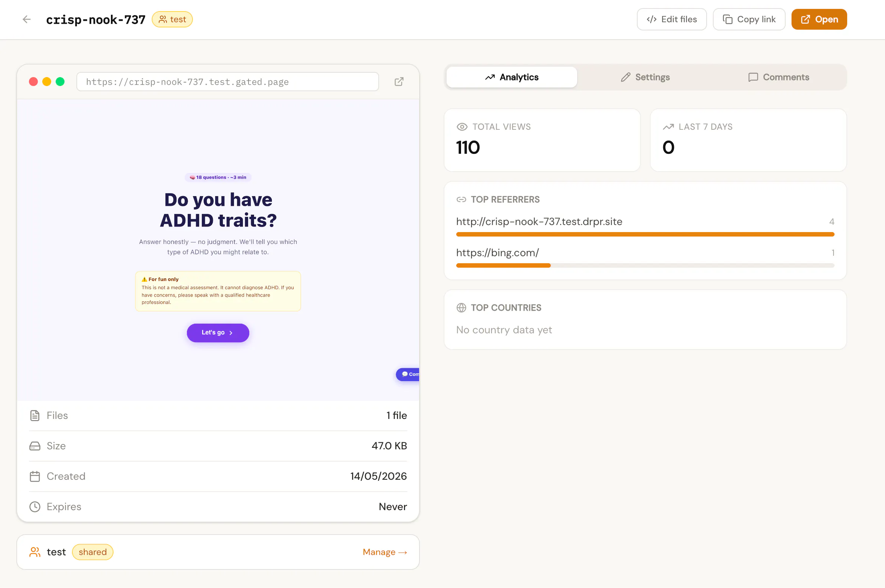Click the created date 14/05/2026
Viewport: 885px width, 588px height.
(379, 476)
